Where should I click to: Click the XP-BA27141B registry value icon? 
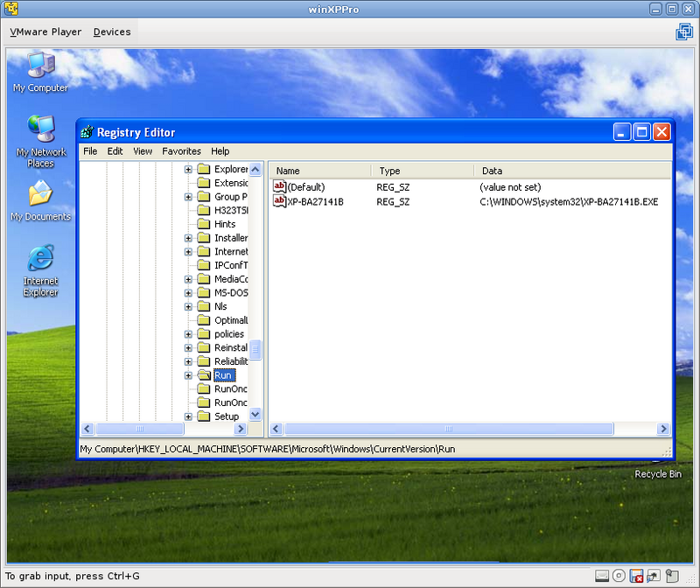[x=280, y=201]
